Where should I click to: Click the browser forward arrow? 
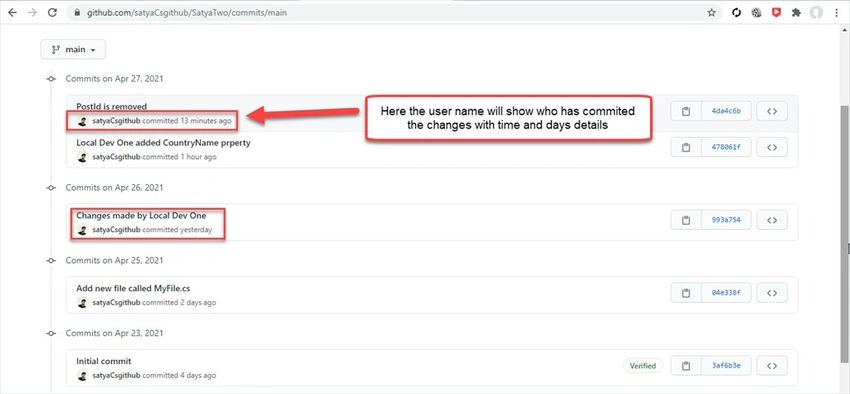pos(33,12)
